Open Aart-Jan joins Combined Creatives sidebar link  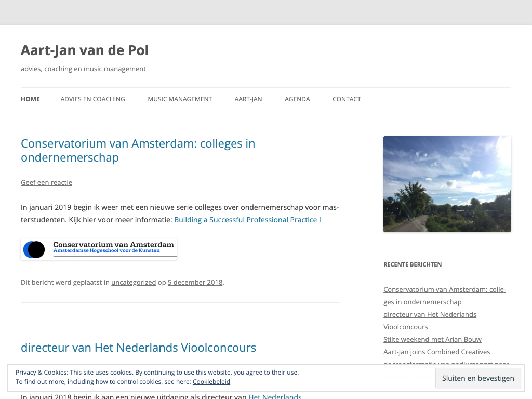436,352
